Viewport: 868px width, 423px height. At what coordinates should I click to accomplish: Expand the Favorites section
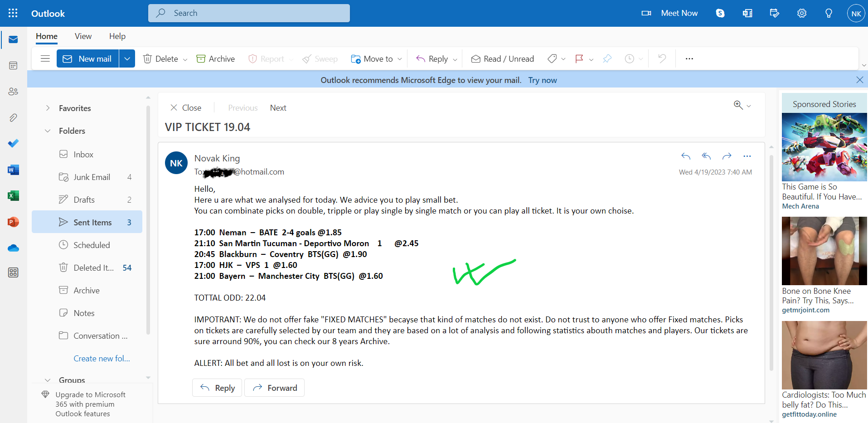[x=48, y=108]
